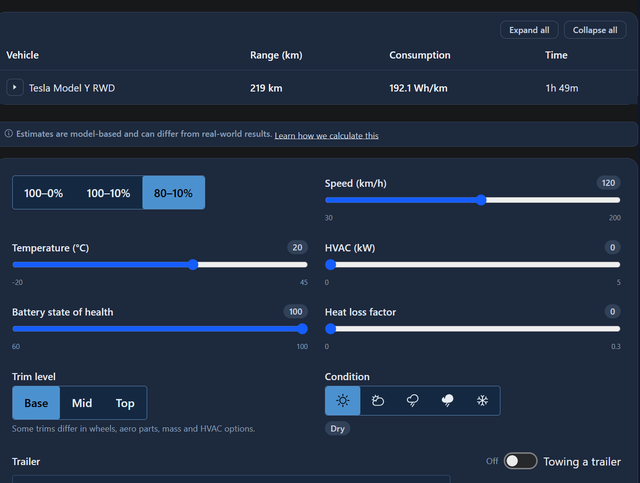Click the Heat loss factor value badge 0
This screenshot has height=483, width=640.
[x=612, y=312]
